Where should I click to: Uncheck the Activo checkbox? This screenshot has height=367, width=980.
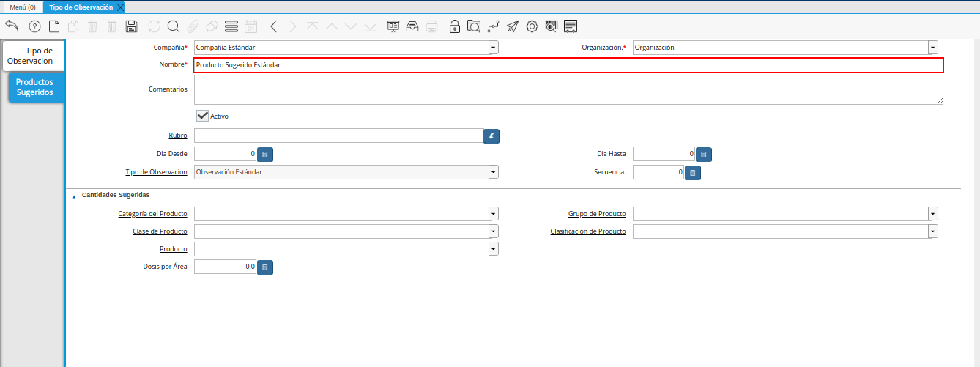[203, 116]
